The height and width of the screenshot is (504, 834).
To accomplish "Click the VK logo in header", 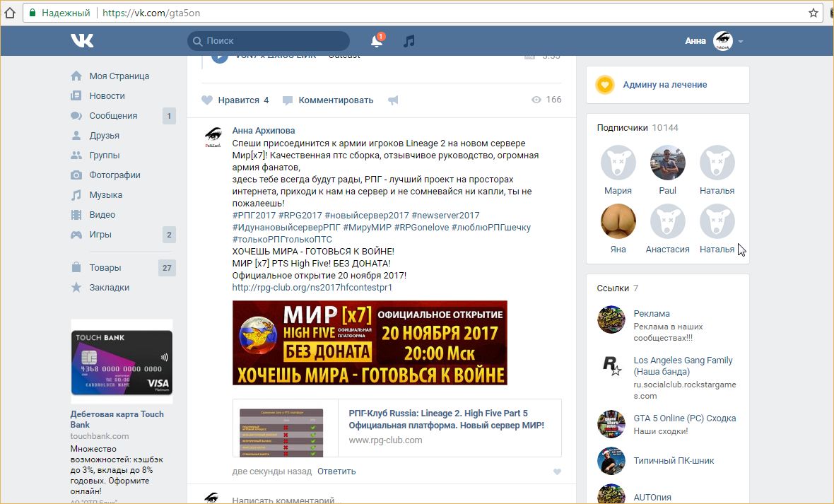I will pyautogui.click(x=82, y=40).
